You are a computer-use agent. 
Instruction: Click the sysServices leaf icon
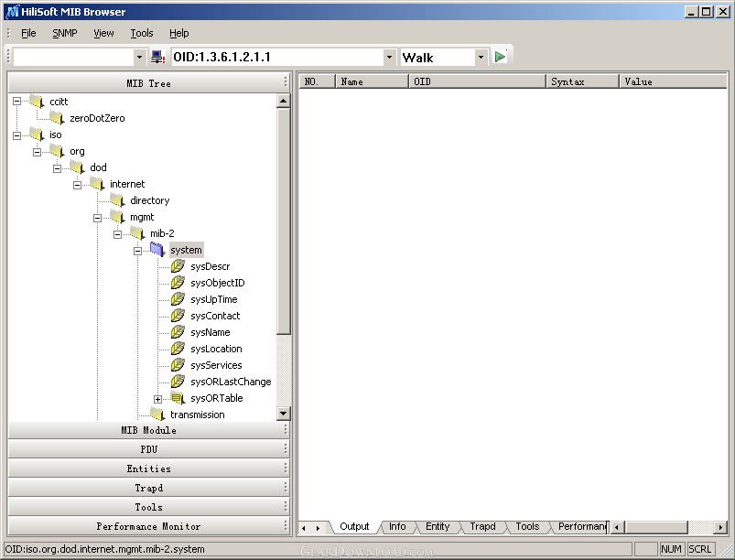(178, 364)
